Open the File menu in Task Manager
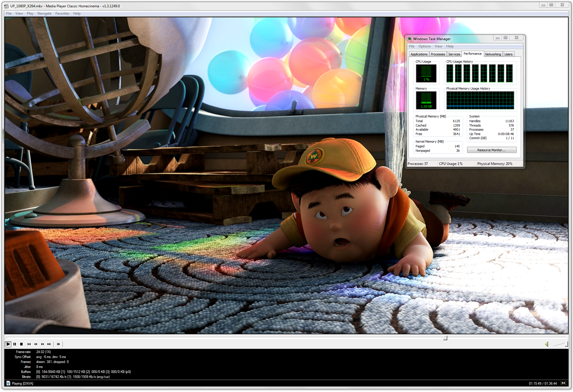The width and height of the screenshot is (573, 392). tap(412, 46)
